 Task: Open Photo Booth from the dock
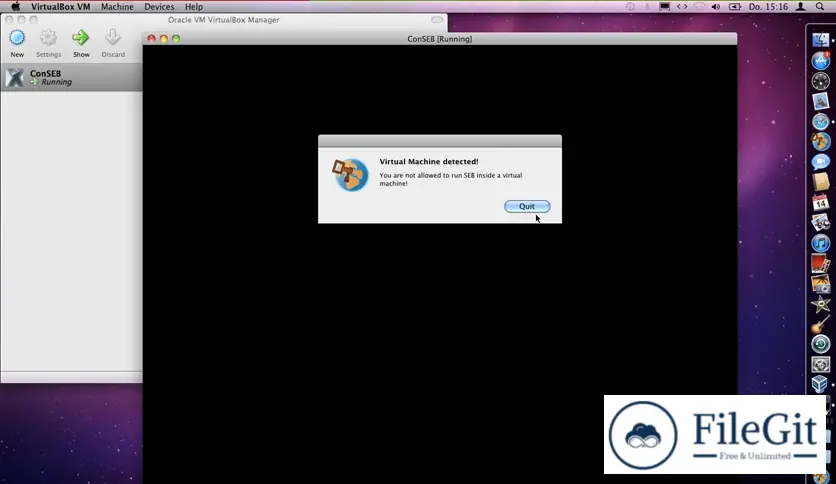click(x=821, y=263)
